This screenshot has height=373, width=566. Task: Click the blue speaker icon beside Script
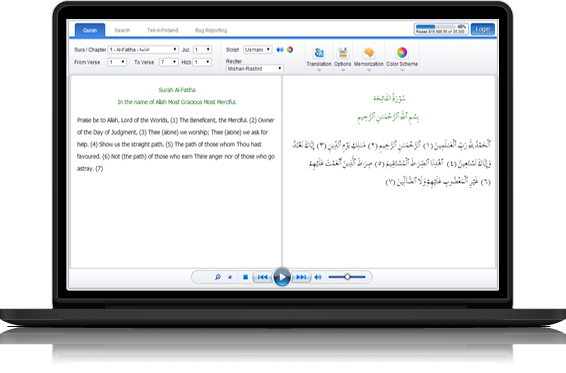[280, 49]
